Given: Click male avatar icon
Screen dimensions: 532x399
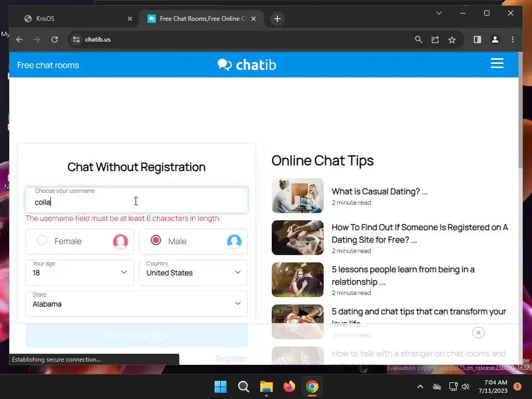Looking at the screenshot, I should (234, 242).
